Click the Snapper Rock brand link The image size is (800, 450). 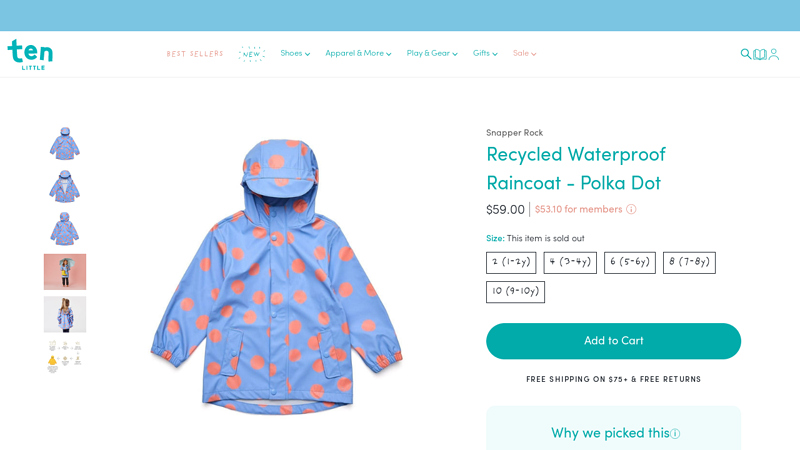pyautogui.click(x=514, y=133)
